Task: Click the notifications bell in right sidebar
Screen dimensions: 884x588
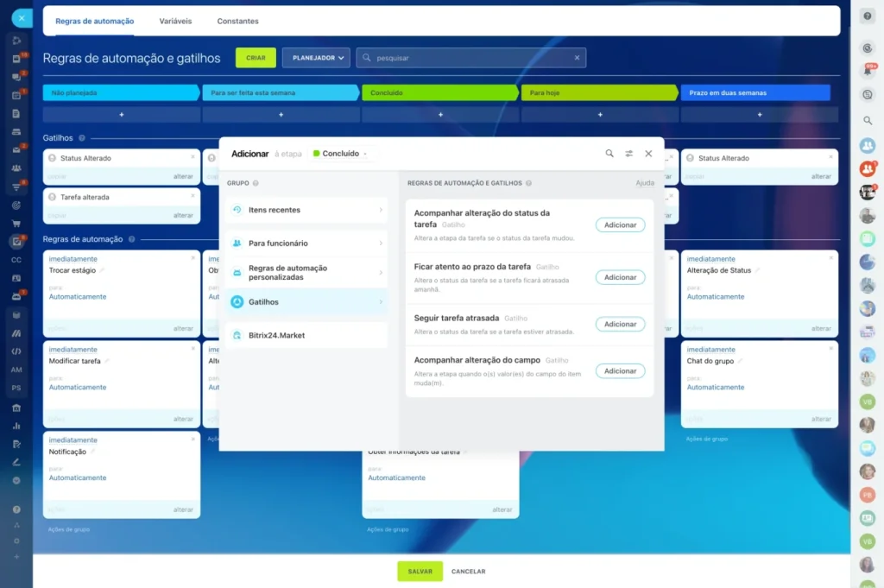Action: coord(868,70)
